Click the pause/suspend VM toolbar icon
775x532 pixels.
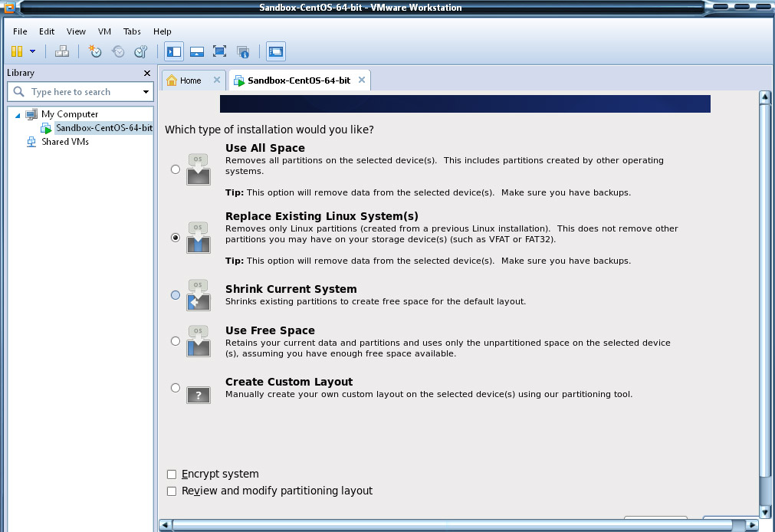pyautogui.click(x=17, y=51)
